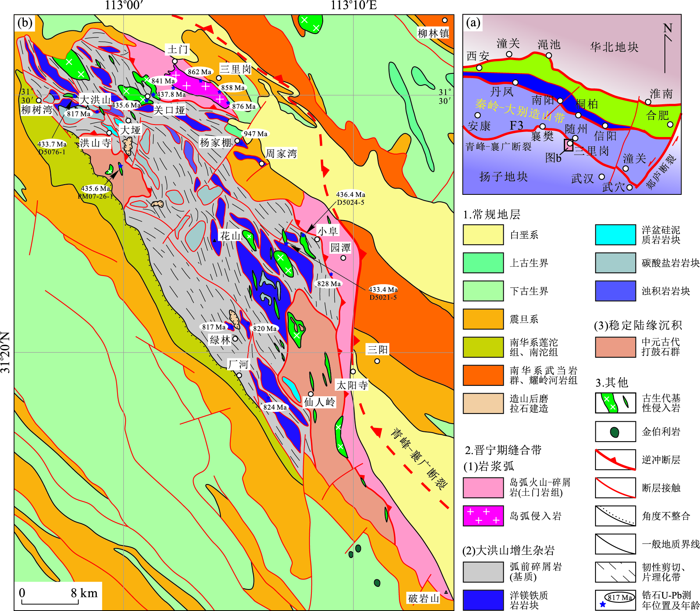The width and height of the screenshot is (700, 611).
Task: Pick the magenta island-arc intrusive (岛弧侵入岩) swatch
Action: [483, 516]
